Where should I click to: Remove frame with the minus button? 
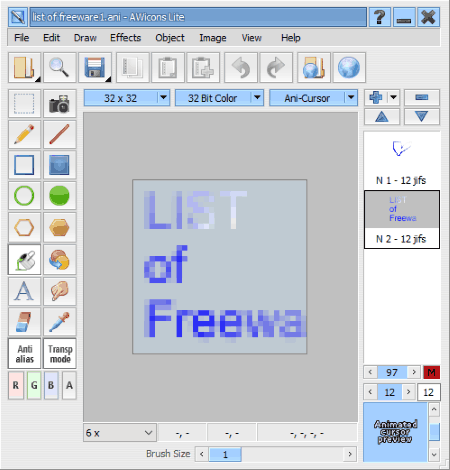tap(422, 98)
